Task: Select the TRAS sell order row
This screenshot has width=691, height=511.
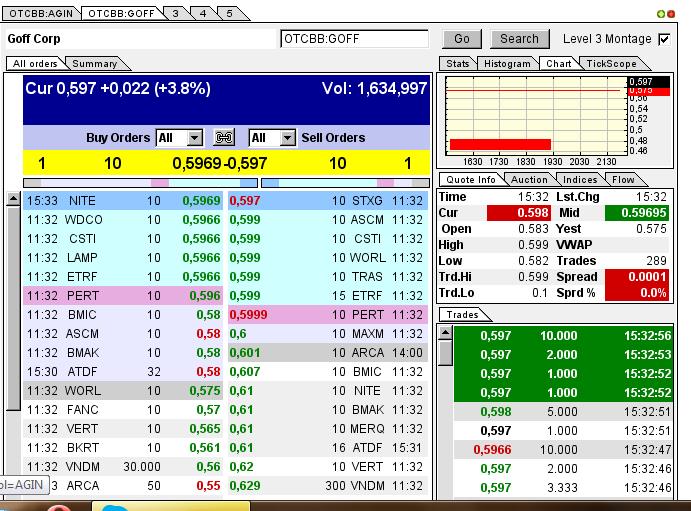Action: [328, 277]
